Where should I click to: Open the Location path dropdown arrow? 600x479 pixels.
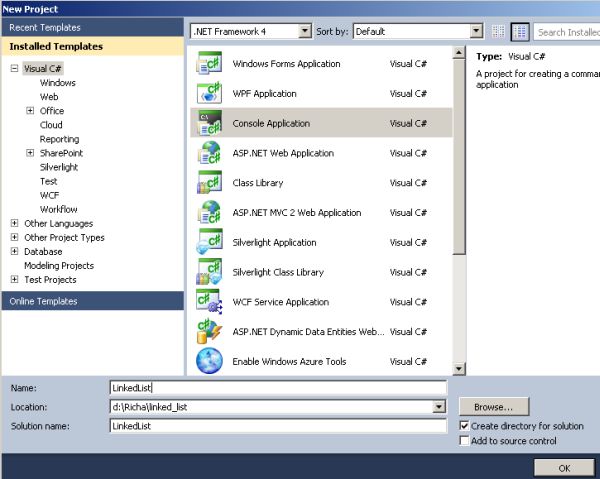tap(439, 407)
